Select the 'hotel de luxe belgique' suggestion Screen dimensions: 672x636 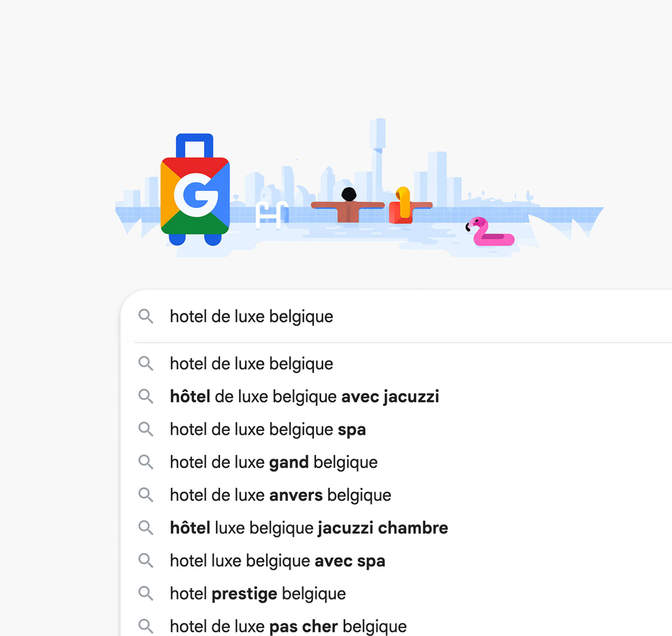(251, 363)
